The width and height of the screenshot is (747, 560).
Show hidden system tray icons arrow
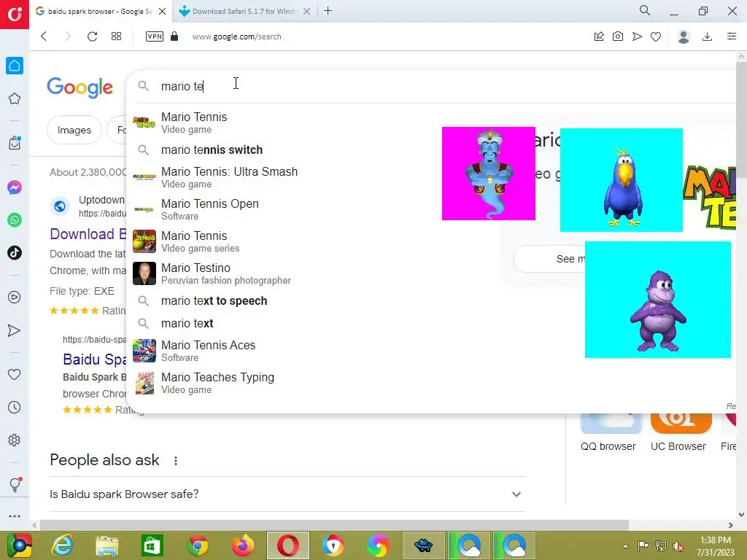pos(625,545)
